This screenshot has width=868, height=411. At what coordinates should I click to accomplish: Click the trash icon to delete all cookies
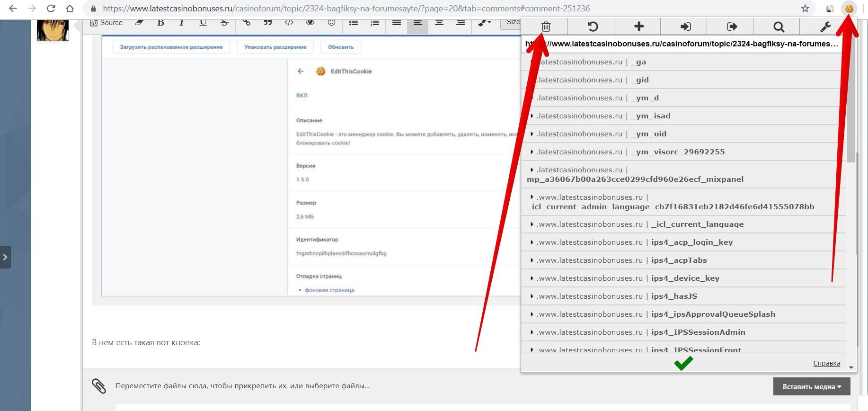545,27
